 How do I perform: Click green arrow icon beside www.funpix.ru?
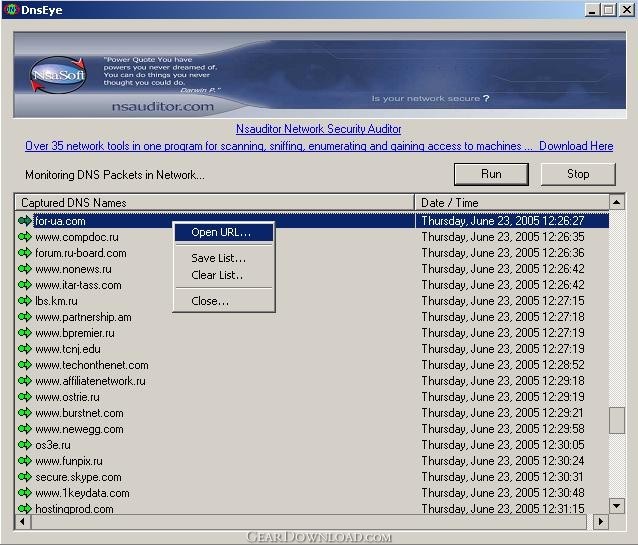pyautogui.click(x=25, y=461)
